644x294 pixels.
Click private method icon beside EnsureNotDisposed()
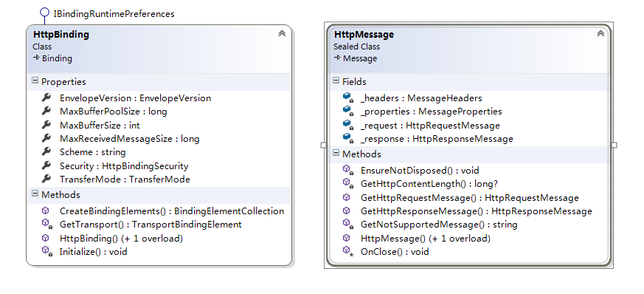pos(348,170)
